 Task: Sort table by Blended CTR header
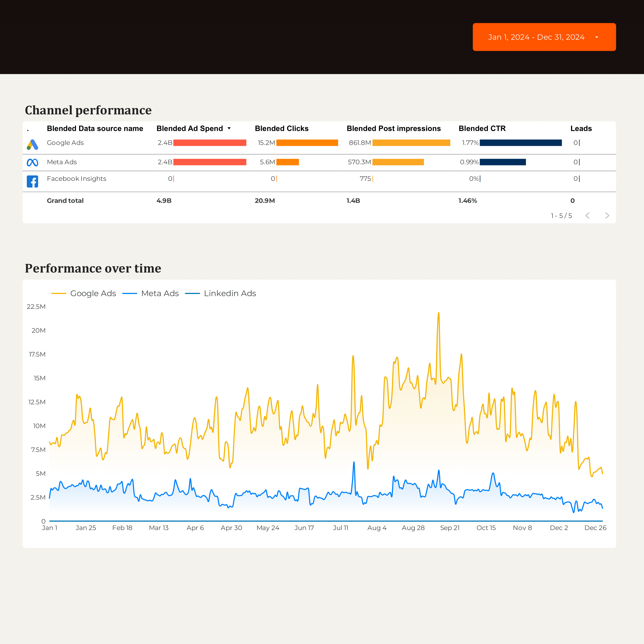482,128
